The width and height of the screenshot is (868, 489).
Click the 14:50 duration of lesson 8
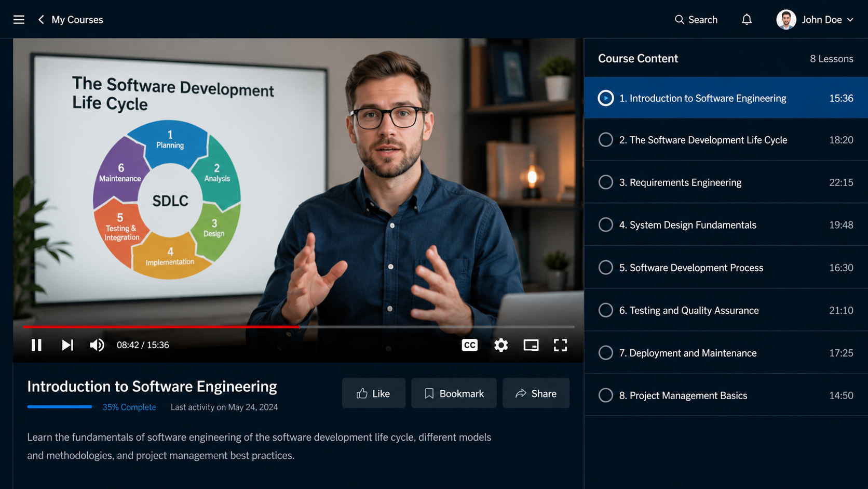point(841,396)
